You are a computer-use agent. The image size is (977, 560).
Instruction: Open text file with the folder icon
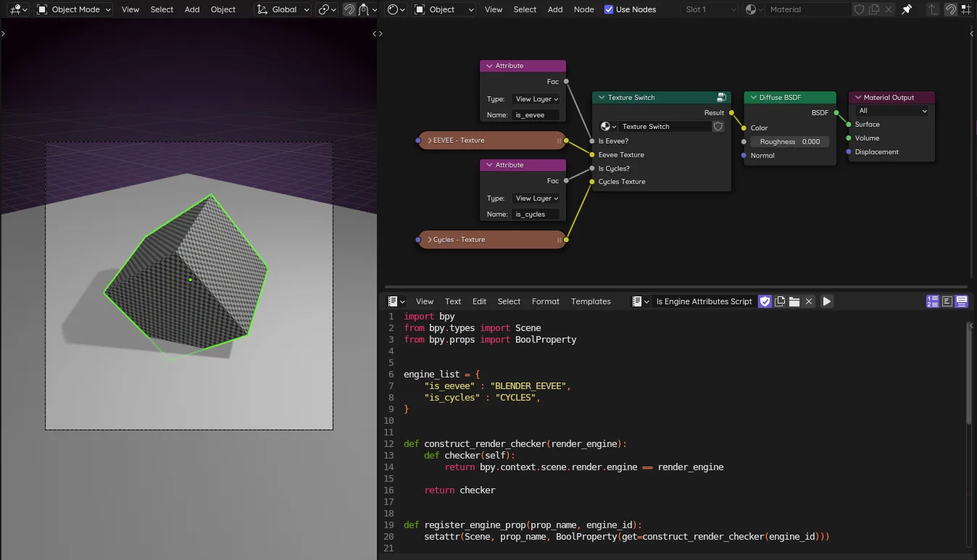(794, 301)
